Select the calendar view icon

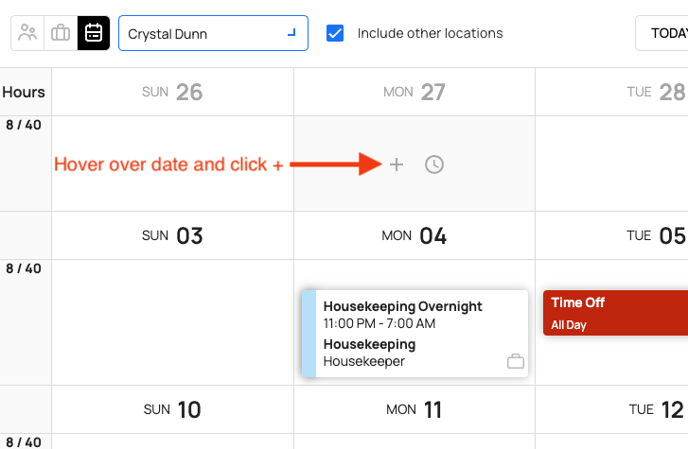93,33
